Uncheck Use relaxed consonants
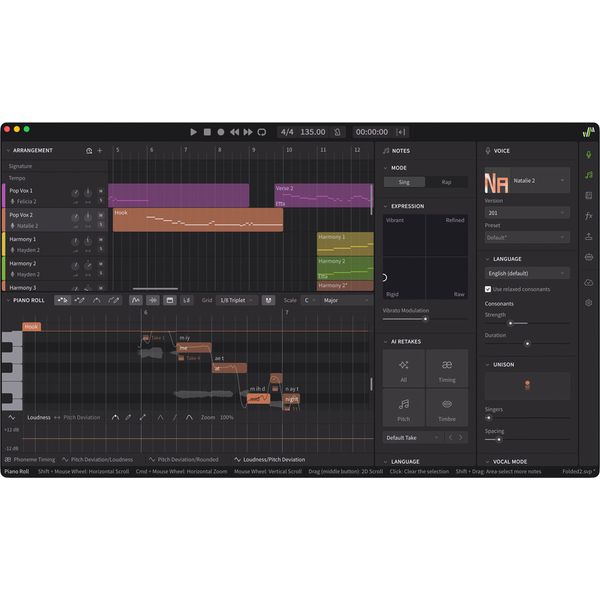Screen dimensions: 600x600 click(x=488, y=289)
